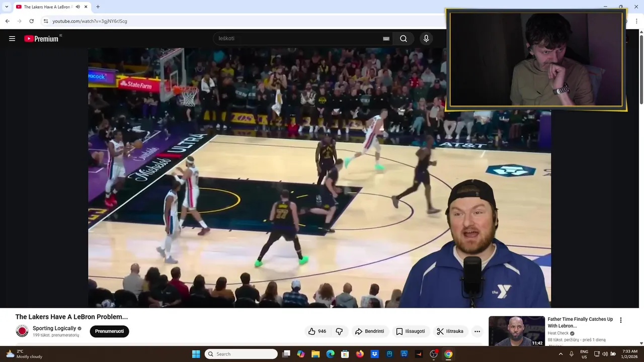
Task: Open on-screen keyboard in YouTube search box
Action: pos(386,39)
